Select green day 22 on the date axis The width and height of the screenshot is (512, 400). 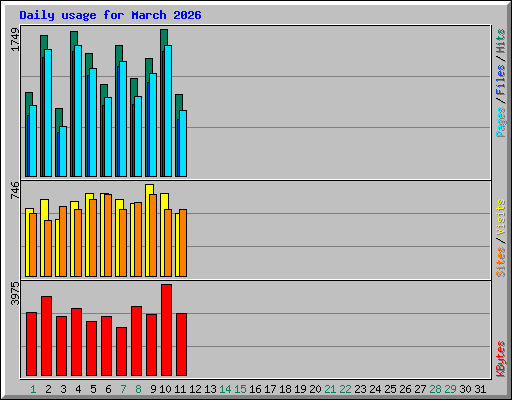point(345,389)
